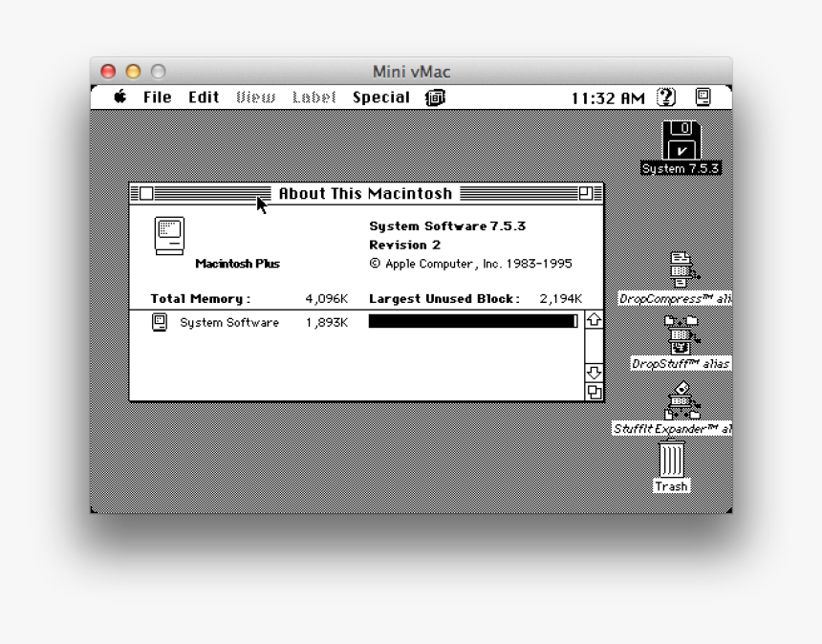
Task: Select the StuffIt Expander alias icon
Action: click(x=682, y=401)
